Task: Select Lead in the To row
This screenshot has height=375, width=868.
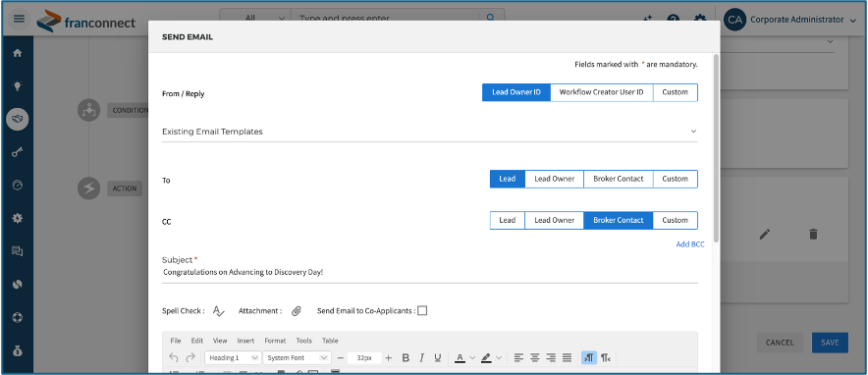Action: (507, 179)
